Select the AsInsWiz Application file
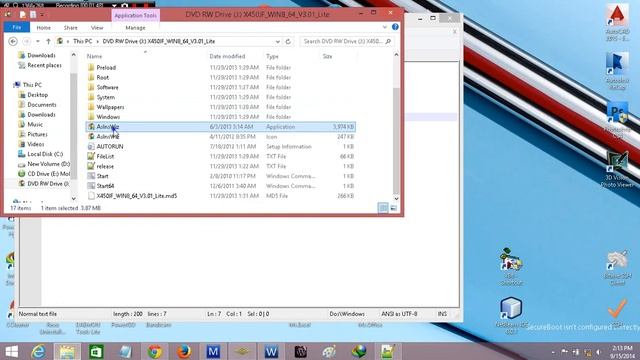Viewport: 640px width, 360px height. [220, 127]
